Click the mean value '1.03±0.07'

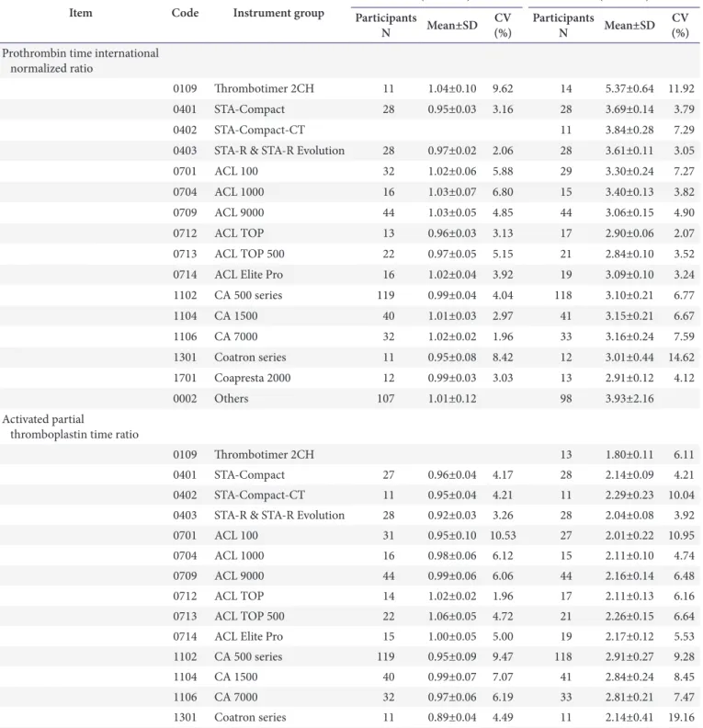coord(452,192)
